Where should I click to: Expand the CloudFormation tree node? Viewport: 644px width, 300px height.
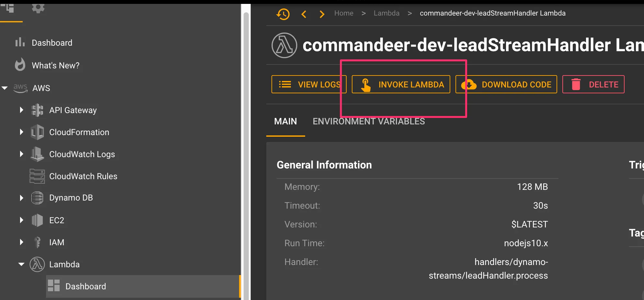21,132
